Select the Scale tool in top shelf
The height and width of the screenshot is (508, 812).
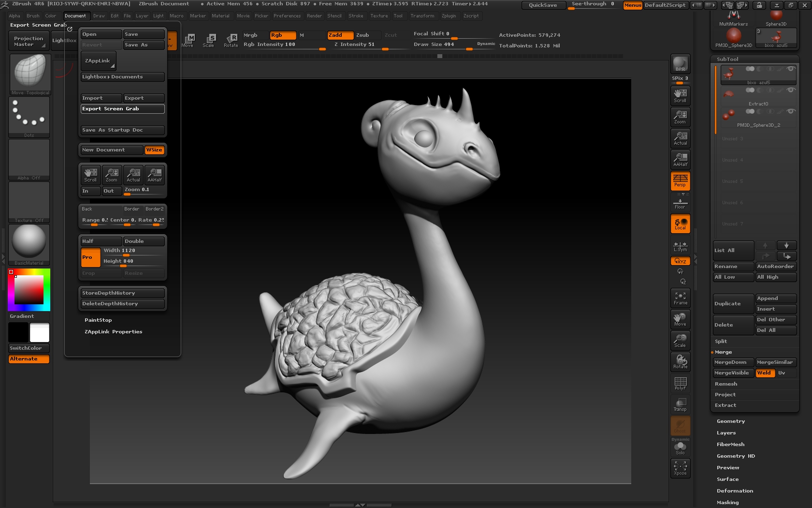click(209, 40)
